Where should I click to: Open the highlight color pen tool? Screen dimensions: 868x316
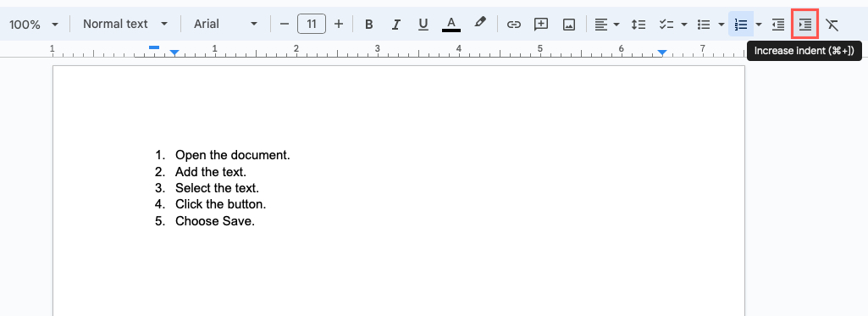(480, 23)
